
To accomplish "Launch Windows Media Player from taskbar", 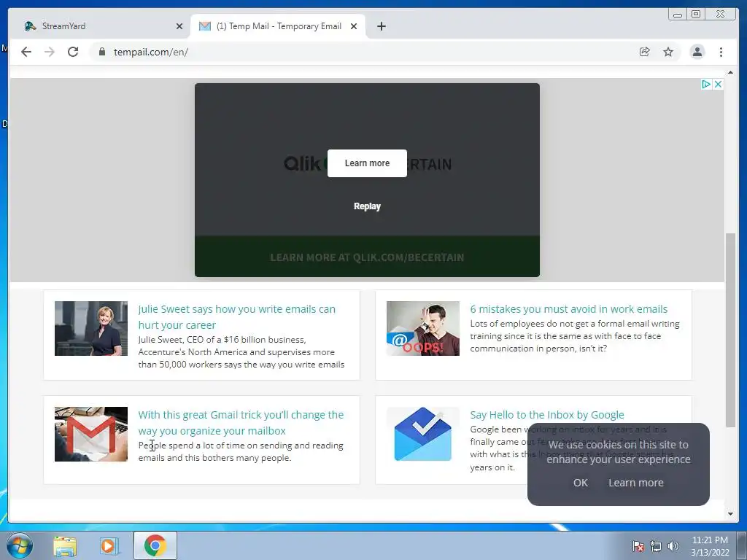I will pos(109,546).
